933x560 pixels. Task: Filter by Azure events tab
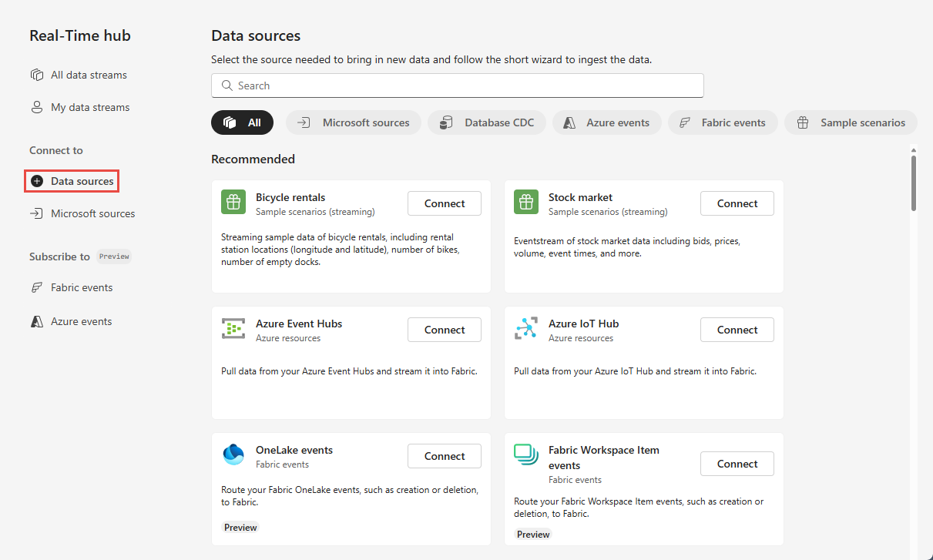pos(607,122)
